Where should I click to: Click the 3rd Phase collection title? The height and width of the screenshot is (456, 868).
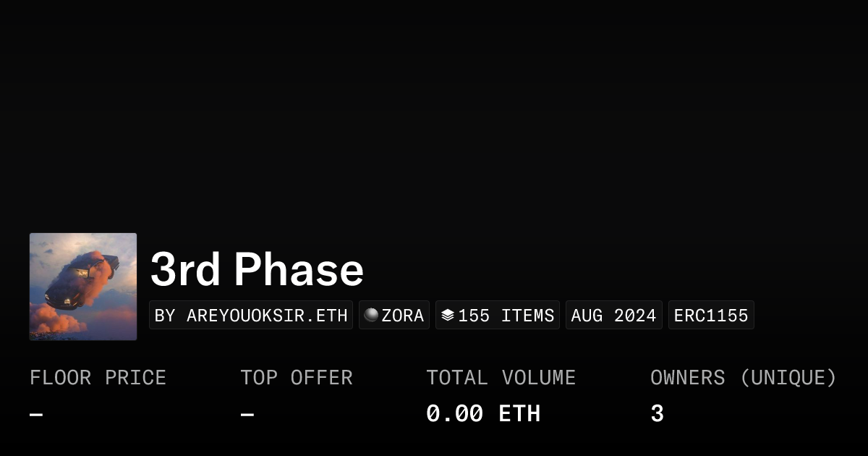coord(257,269)
